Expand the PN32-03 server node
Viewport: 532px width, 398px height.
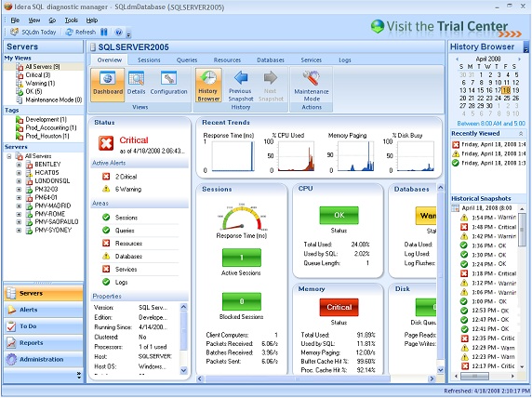19,190
